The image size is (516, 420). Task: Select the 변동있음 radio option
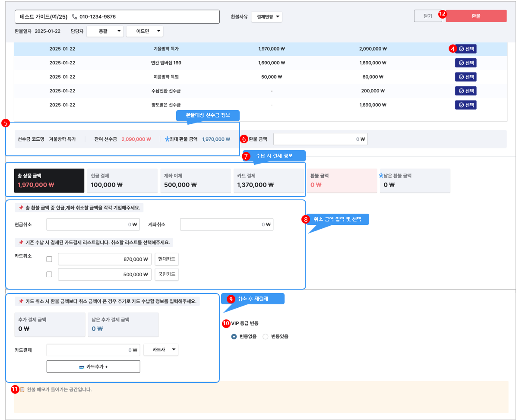click(x=266, y=336)
